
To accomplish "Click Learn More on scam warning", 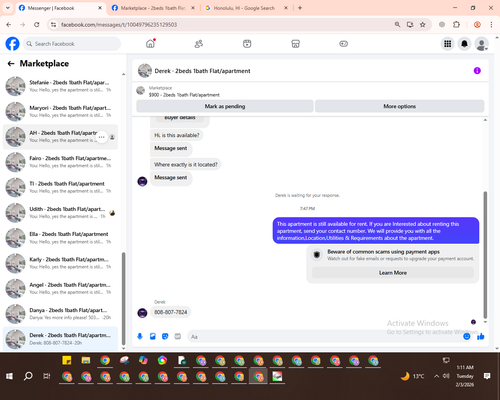I will tap(393, 273).
